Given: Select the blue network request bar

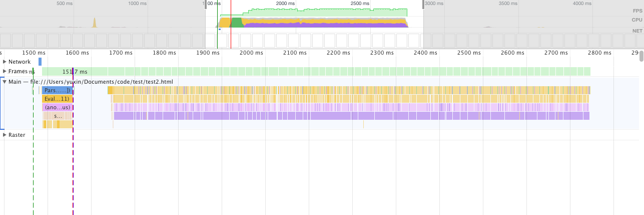Looking at the screenshot, I should (x=40, y=62).
